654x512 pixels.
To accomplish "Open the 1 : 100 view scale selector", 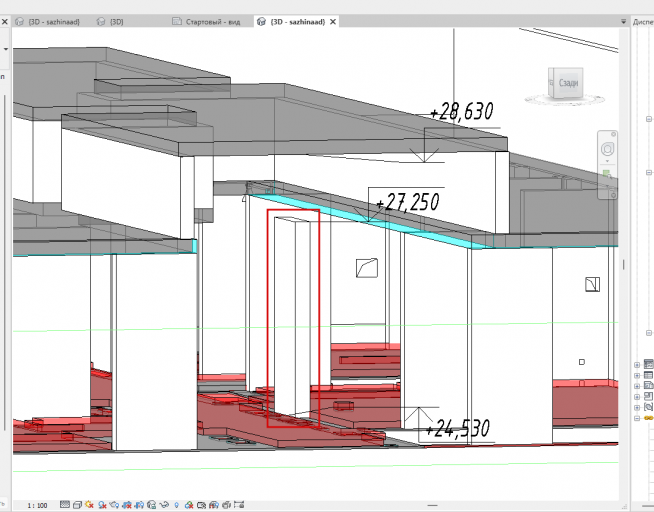I will pos(38,505).
